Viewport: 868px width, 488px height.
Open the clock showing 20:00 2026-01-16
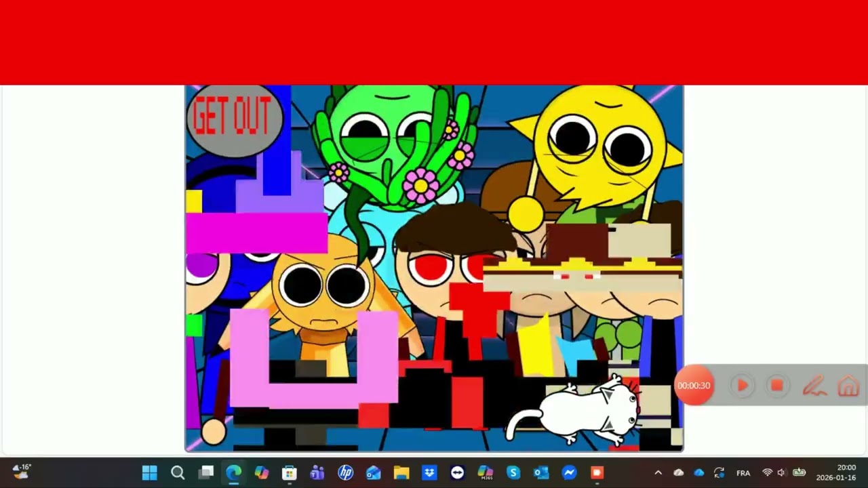tap(835, 472)
